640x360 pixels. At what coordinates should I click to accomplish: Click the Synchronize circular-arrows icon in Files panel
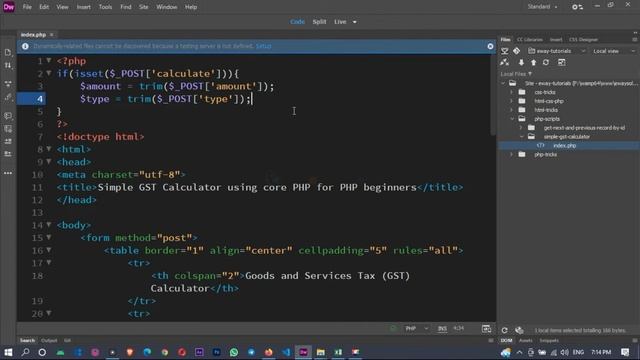coord(546,62)
